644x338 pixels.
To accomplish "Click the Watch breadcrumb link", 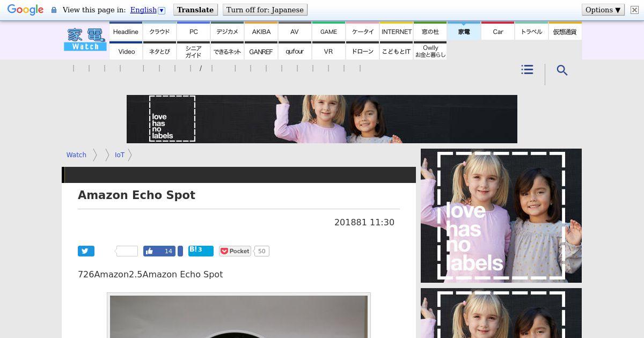I will (x=76, y=155).
